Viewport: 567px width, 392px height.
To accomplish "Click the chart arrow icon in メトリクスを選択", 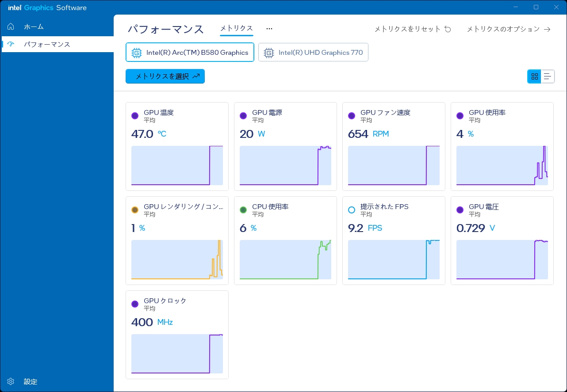I will click(x=196, y=76).
